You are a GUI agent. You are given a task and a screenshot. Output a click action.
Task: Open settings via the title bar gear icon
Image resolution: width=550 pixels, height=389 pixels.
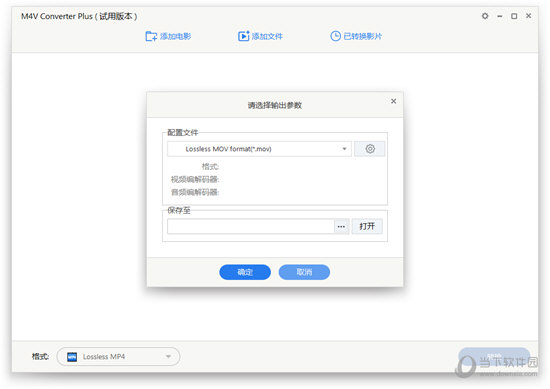485,16
